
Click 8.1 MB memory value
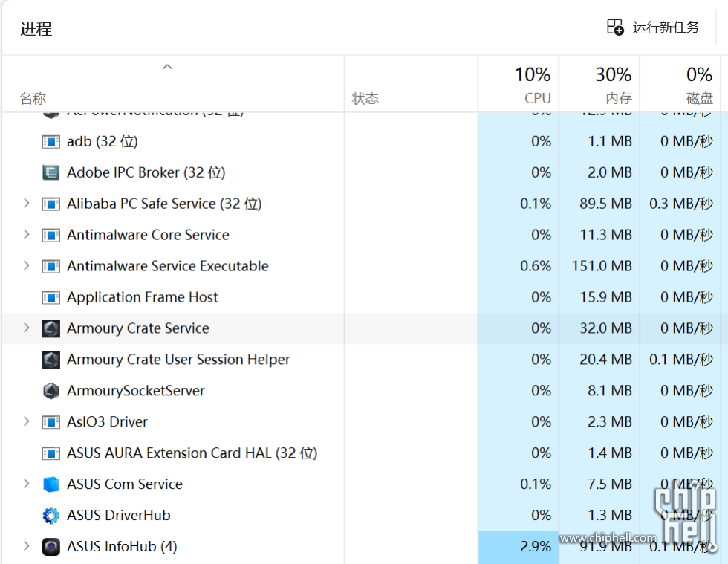610,391
